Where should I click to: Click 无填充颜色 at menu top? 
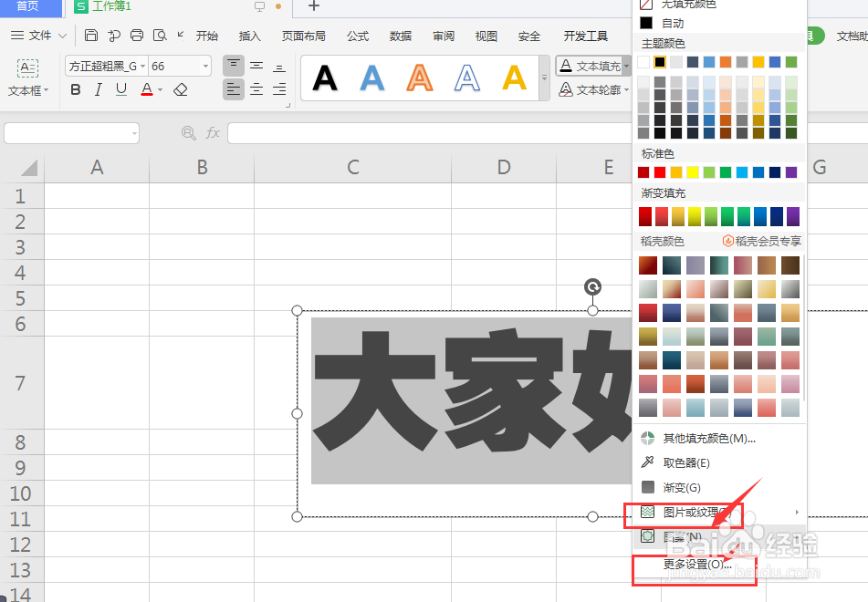tap(689, 5)
